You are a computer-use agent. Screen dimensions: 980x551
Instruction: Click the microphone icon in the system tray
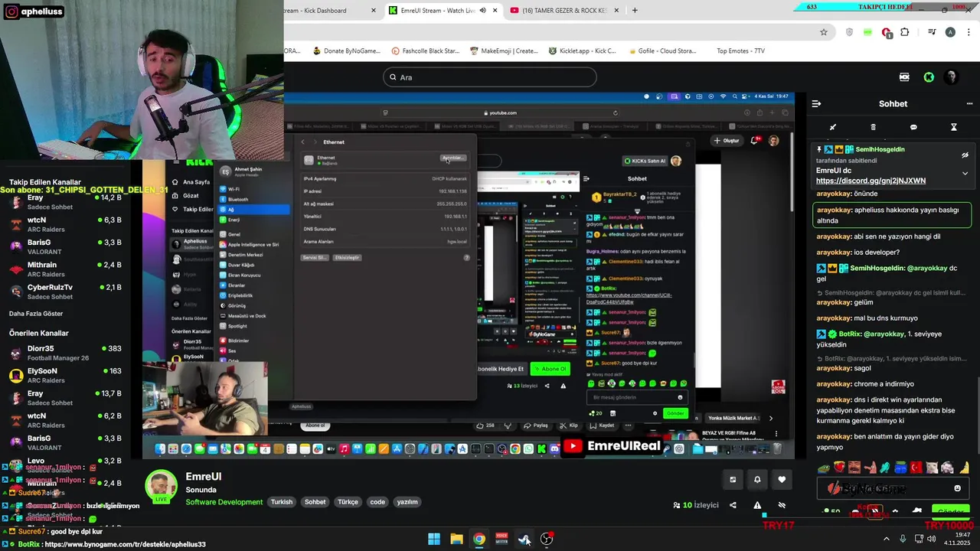pyautogui.click(x=903, y=539)
